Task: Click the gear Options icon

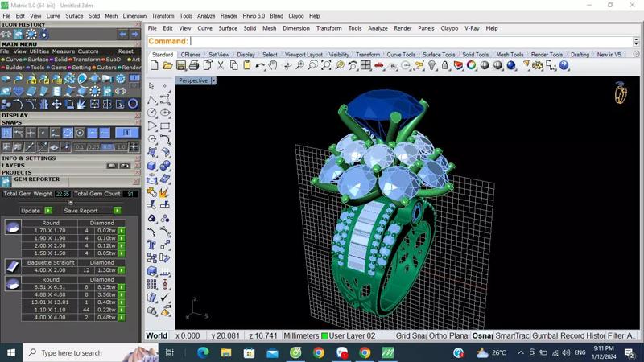Action: [x=537, y=65]
